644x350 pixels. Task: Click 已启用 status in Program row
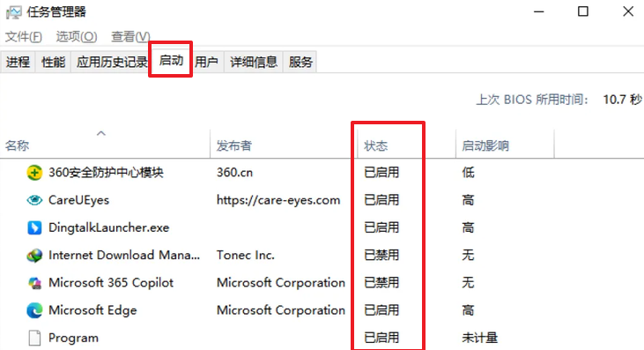[381, 338]
